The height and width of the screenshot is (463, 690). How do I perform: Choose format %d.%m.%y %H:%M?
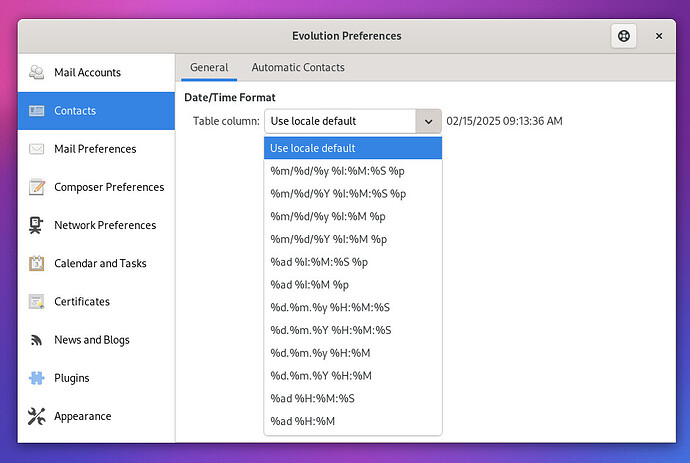[353, 353]
